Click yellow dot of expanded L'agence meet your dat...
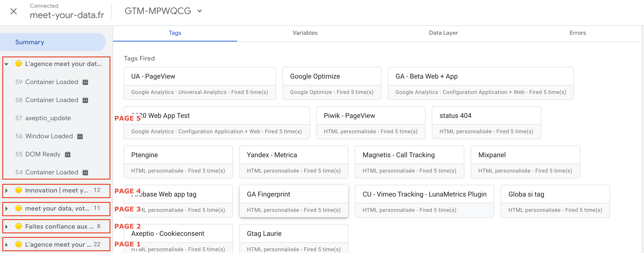Image resolution: width=644 pixels, height=253 pixels. tap(19, 64)
